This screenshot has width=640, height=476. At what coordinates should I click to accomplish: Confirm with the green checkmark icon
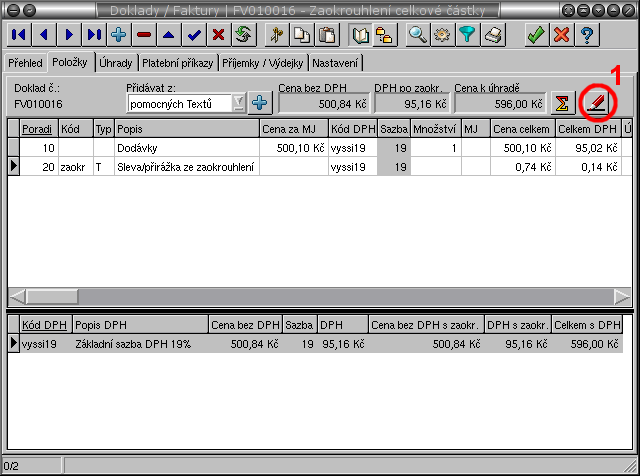pyautogui.click(x=536, y=35)
